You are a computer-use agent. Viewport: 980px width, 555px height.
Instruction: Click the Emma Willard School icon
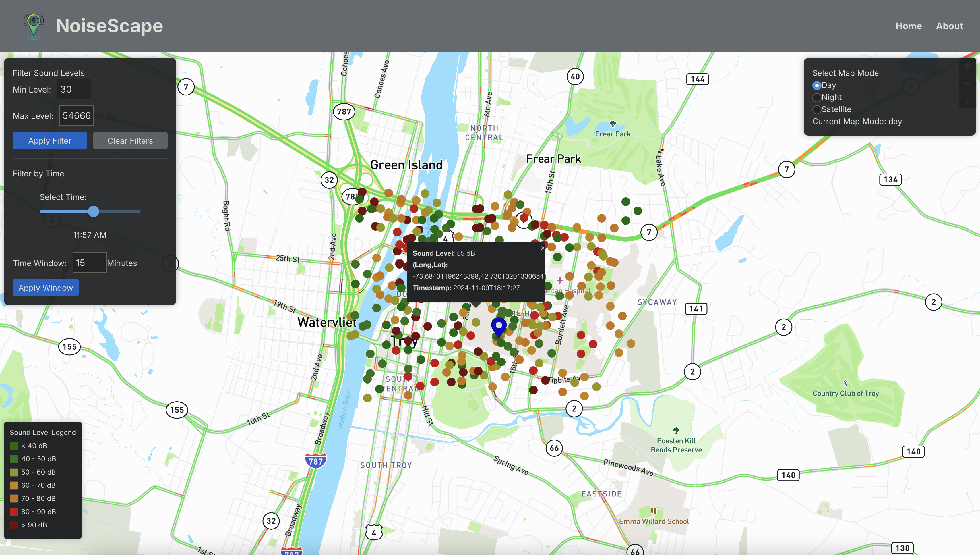[654, 511]
